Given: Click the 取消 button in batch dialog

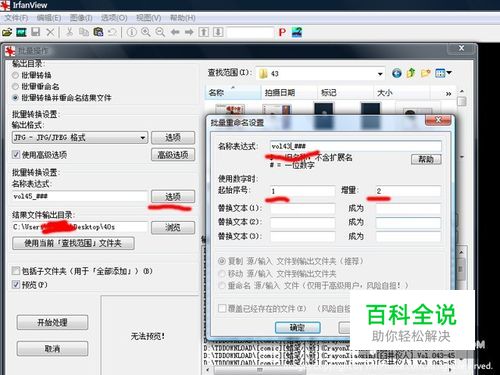Looking at the screenshot, I should coord(52,349).
